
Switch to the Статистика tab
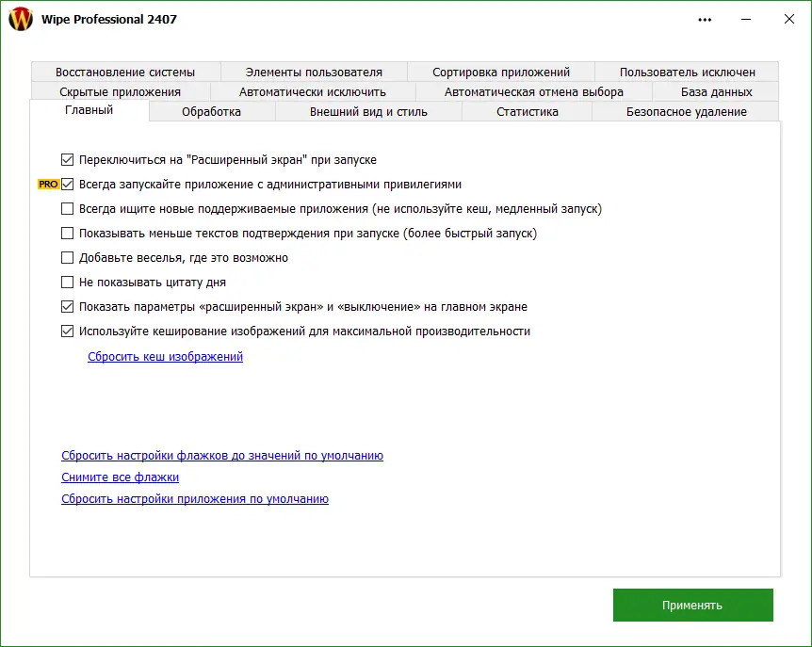click(528, 110)
